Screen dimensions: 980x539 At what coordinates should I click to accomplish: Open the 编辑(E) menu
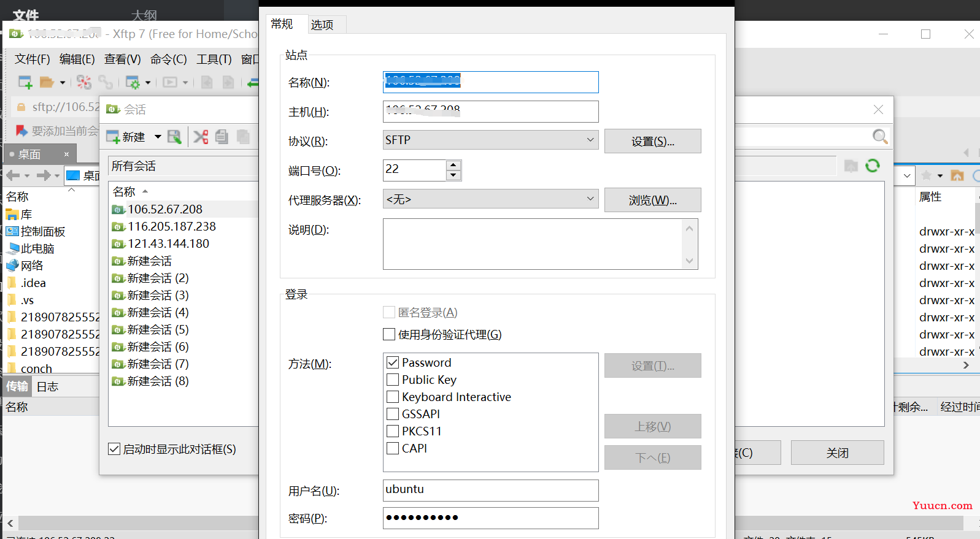click(x=77, y=59)
